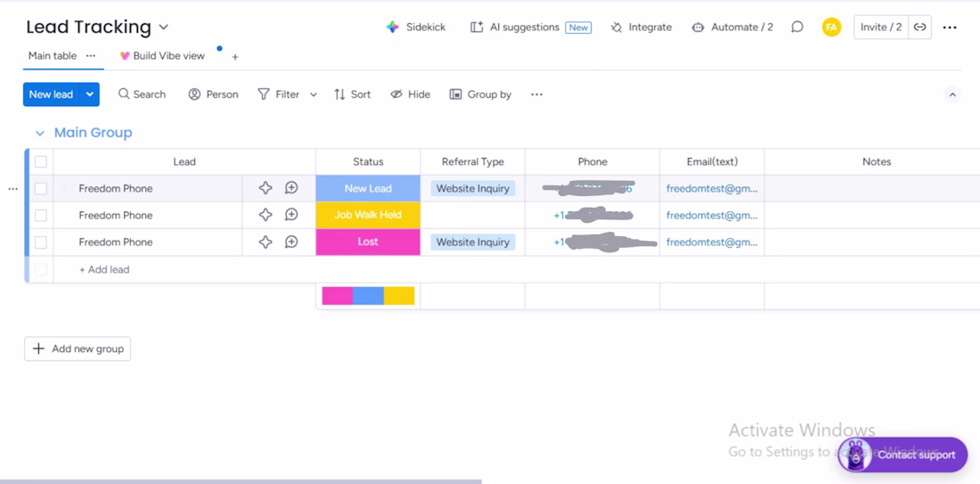Click Notes column header

877,162
